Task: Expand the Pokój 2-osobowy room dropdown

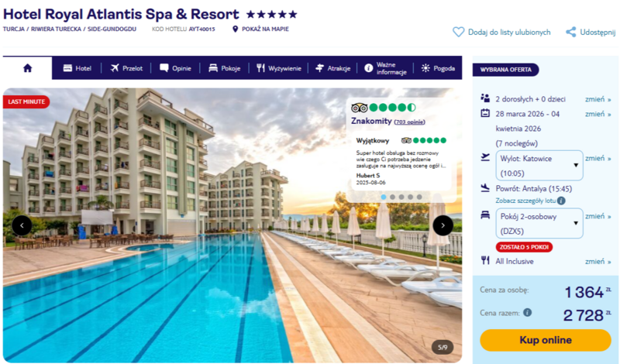Action: [539, 223]
